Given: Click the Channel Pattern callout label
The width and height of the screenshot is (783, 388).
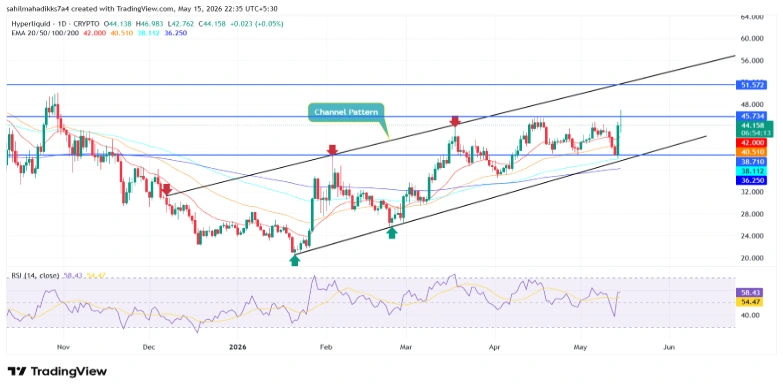Looking at the screenshot, I should pyautogui.click(x=346, y=112).
